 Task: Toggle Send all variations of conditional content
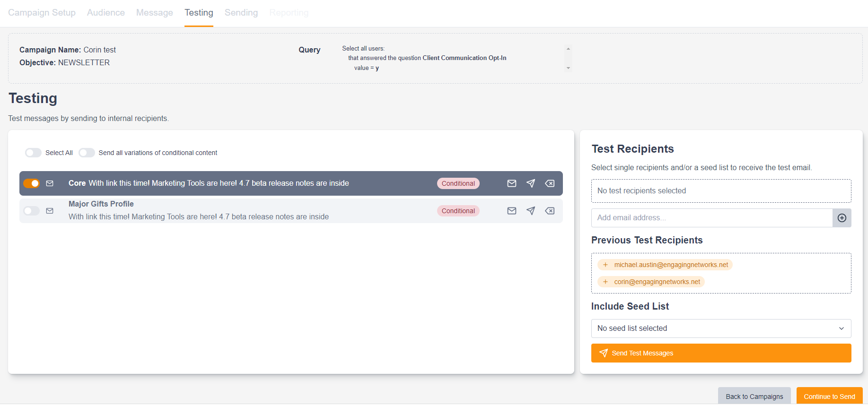tap(87, 153)
